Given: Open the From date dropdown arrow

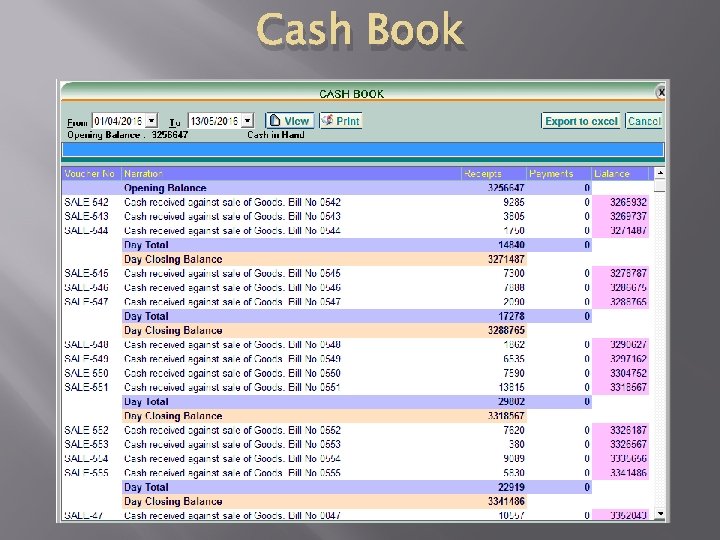Looking at the screenshot, I should coord(152,121).
